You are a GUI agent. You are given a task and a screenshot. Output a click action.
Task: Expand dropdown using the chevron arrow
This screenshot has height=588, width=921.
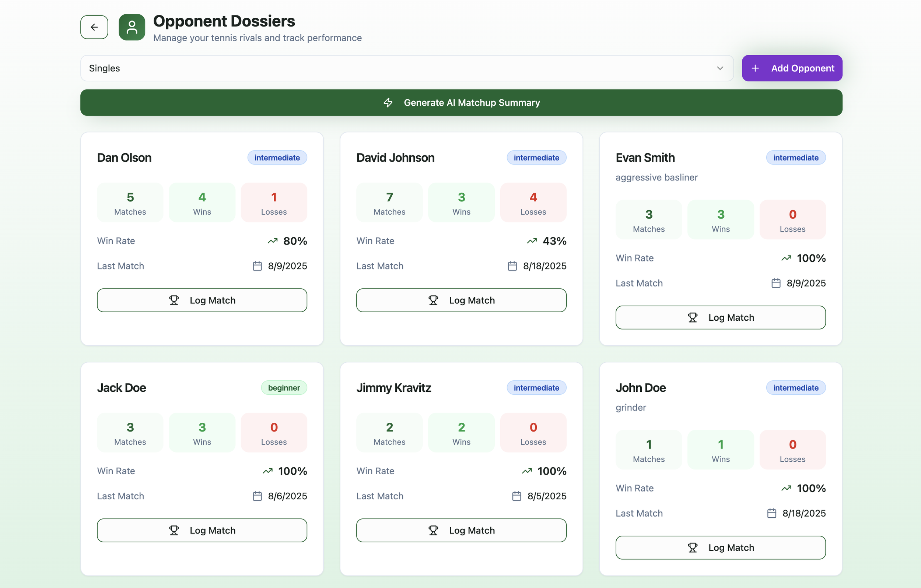(x=720, y=68)
